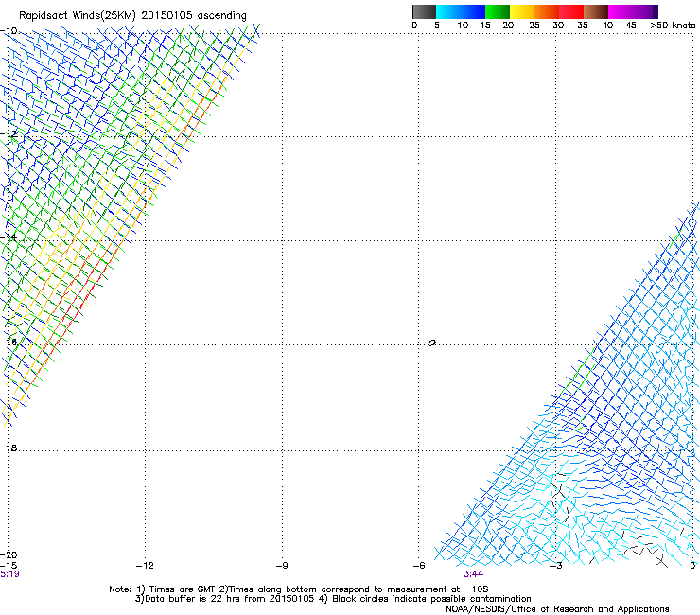
Task: Click the -10 latitude axis label
Action: (x=9, y=31)
